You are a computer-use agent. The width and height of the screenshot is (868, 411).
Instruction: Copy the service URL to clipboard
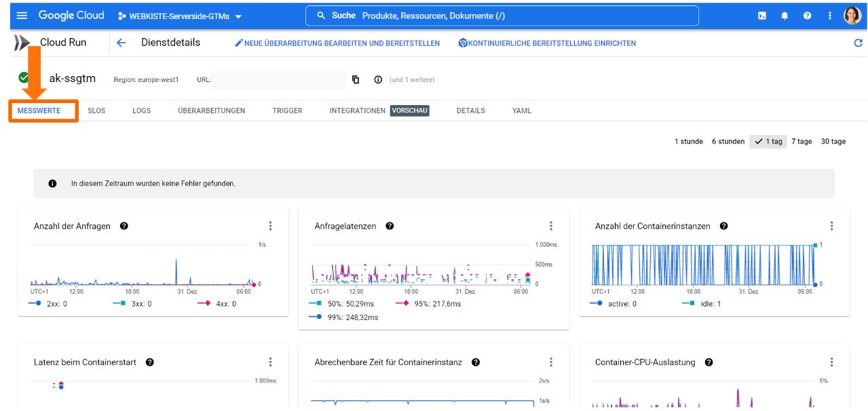[x=356, y=79]
